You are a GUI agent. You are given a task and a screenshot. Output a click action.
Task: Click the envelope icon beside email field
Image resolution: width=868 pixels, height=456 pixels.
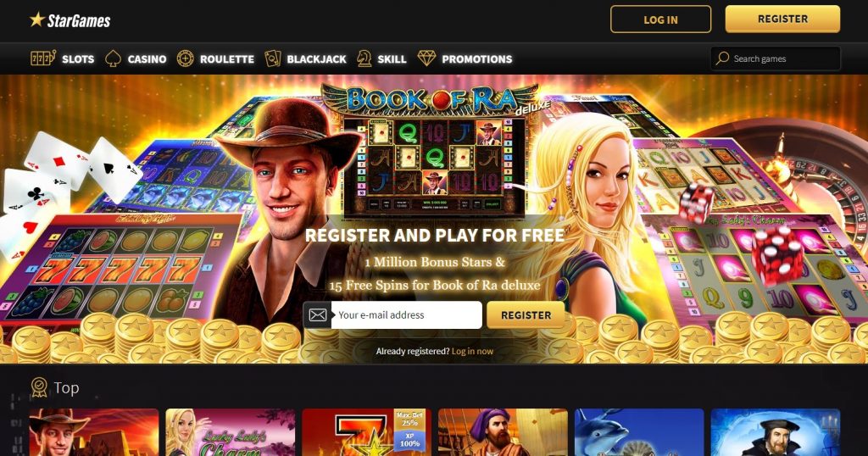coord(317,315)
